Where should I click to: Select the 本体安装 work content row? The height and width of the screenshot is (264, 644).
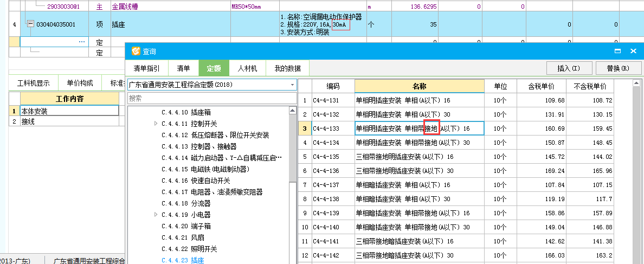tap(69, 111)
